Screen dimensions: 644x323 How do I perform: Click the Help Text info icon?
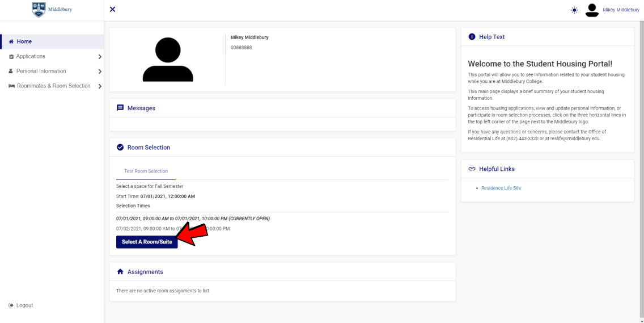click(472, 37)
